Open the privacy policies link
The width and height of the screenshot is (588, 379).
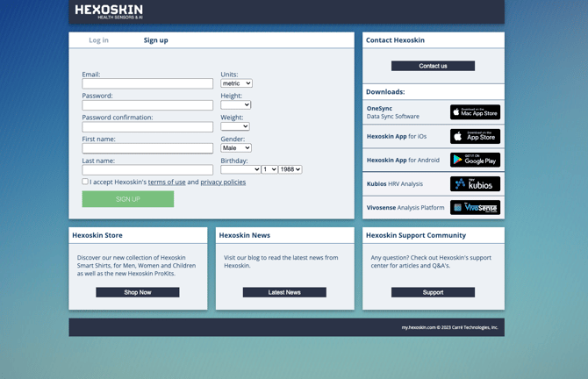(x=223, y=182)
